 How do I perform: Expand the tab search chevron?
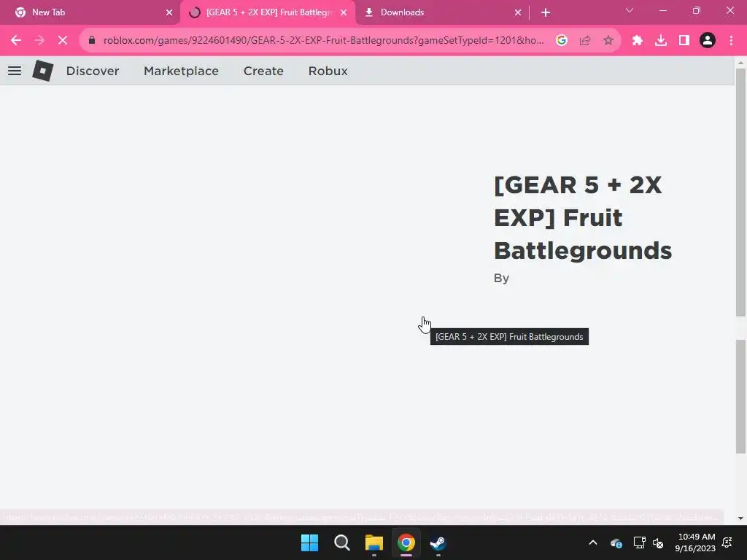[x=630, y=10]
